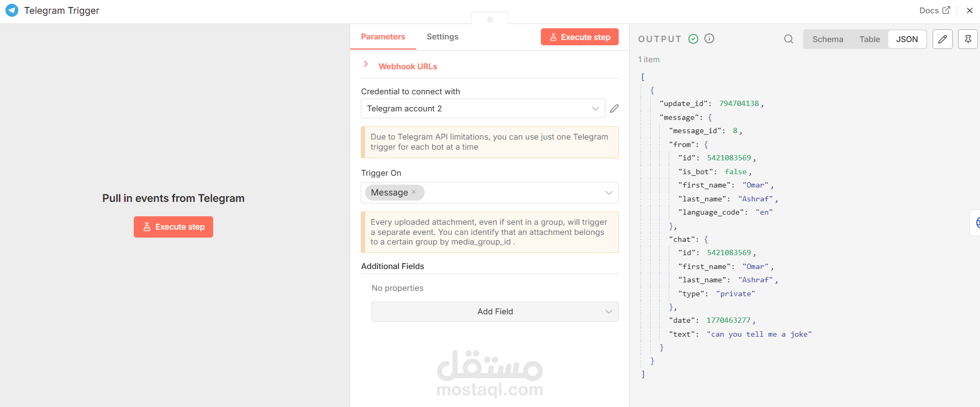Click the "is_bot" value false
The width and height of the screenshot is (980, 407).
pos(735,172)
